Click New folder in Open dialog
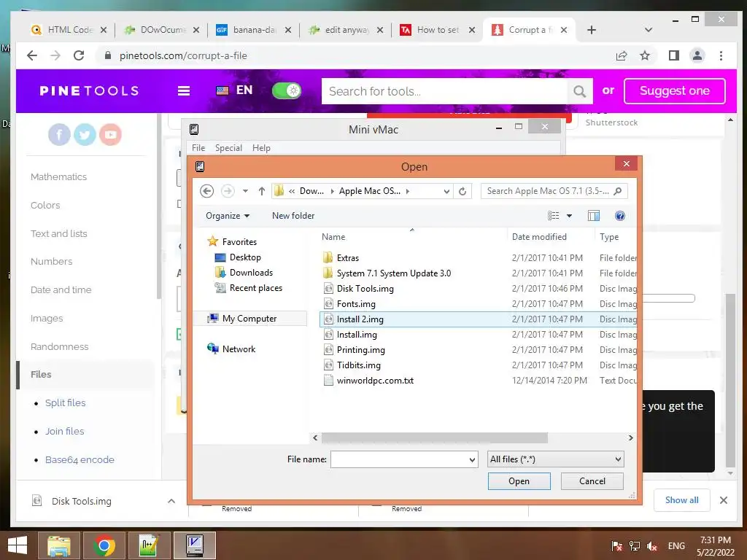The width and height of the screenshot is (747, 560). [293, 216]
